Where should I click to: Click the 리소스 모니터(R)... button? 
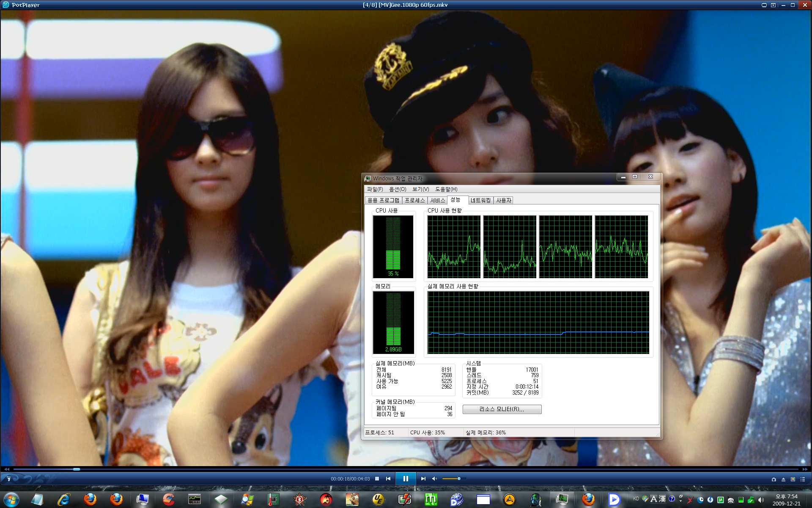coord(502,409)
